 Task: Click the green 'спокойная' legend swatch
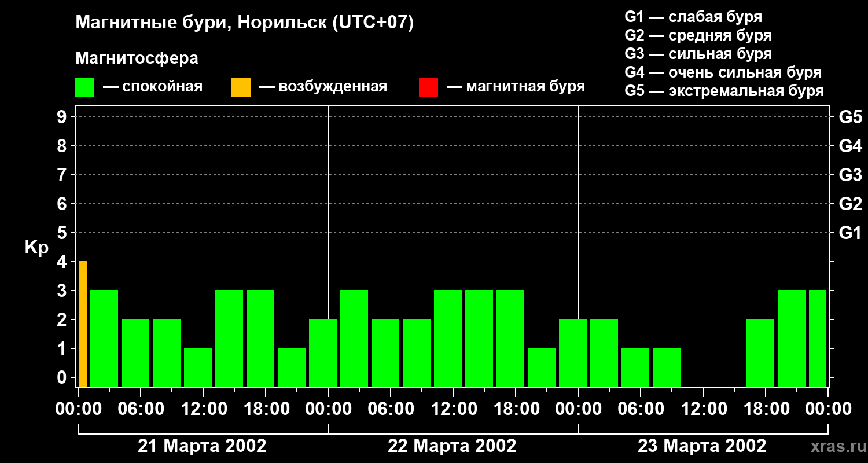[x=84, y=87]
